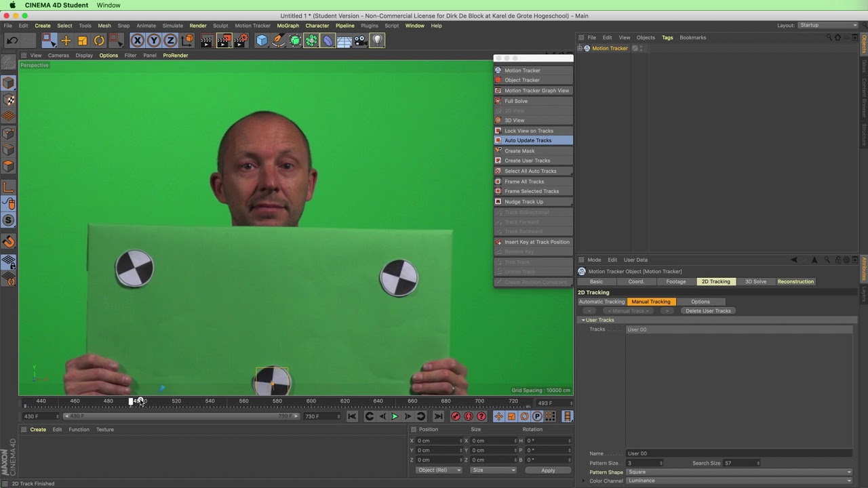Click the Undo arrow icon
This screenshot has width=868, height=488.
click(12, 41)
